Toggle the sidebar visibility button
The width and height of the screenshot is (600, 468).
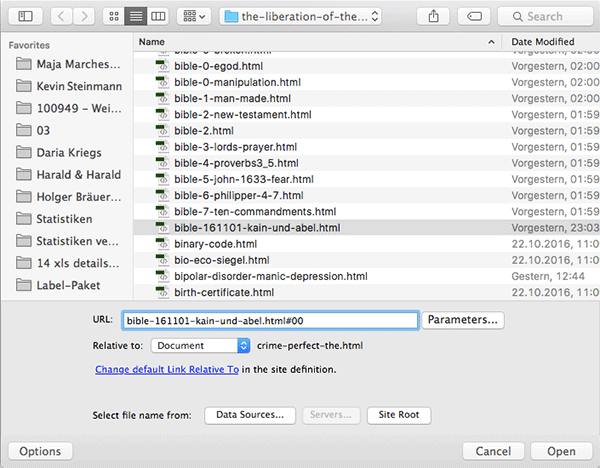point(25,16)
